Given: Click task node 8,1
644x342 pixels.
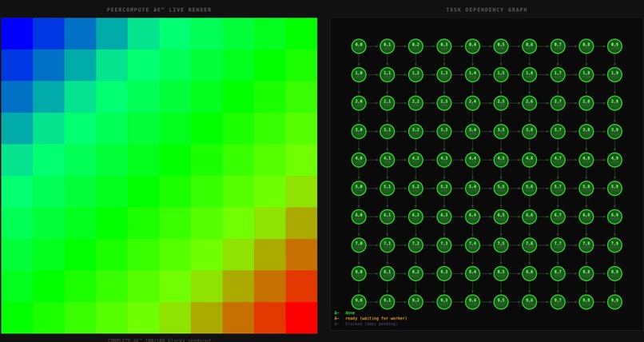Looking at the screenshot, I should pyautogui.click(x=387, y=273).
